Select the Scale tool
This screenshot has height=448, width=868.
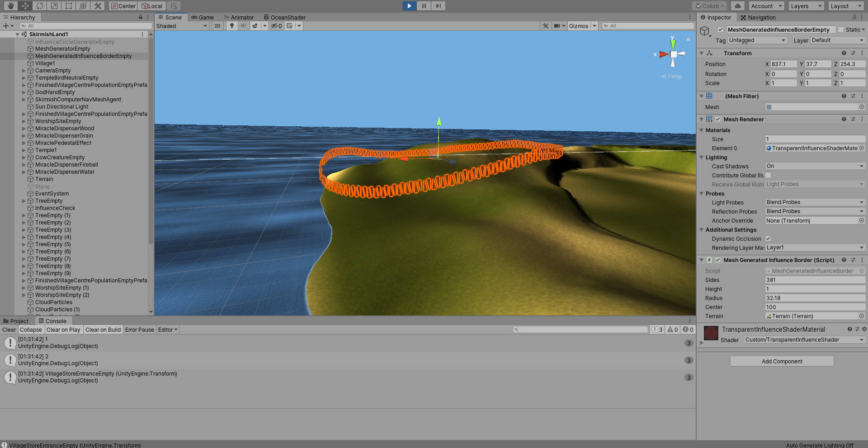54,6
